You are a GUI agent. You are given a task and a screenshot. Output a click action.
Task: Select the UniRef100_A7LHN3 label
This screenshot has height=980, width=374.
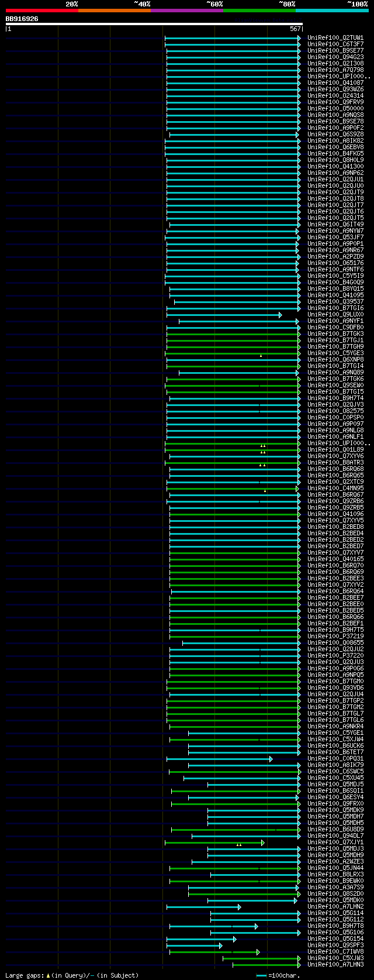pos(335,964)
